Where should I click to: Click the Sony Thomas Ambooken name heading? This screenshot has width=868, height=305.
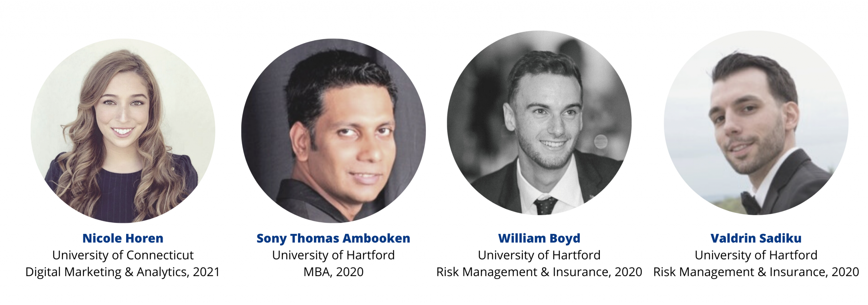coord(333,239)
